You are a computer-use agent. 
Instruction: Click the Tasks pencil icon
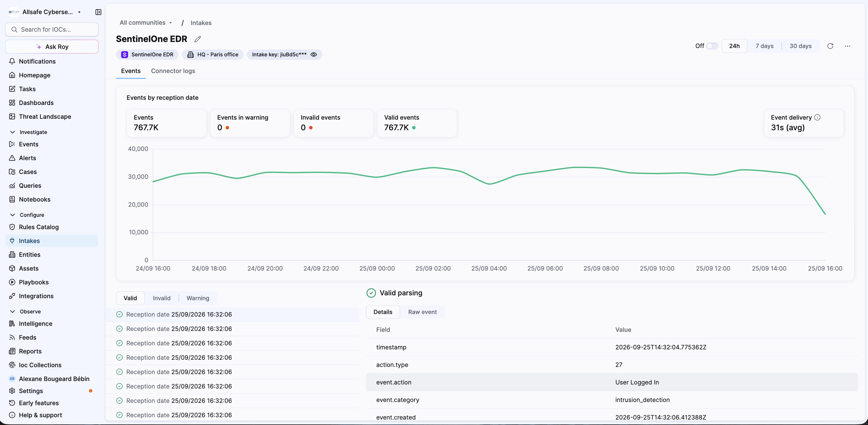(12, 89)
